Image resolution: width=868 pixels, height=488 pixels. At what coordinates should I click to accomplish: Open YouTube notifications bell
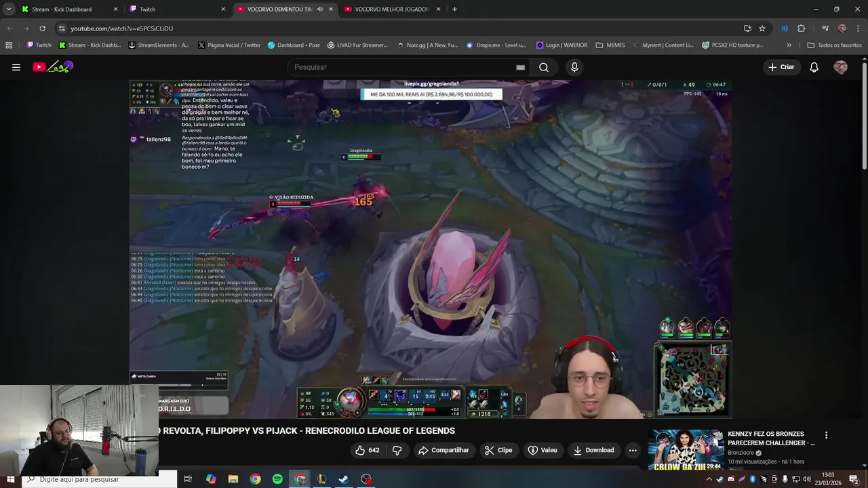814,67
